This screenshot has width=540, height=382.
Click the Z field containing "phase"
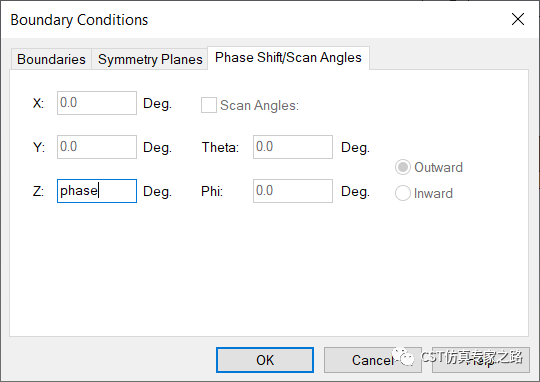[97, 191]
